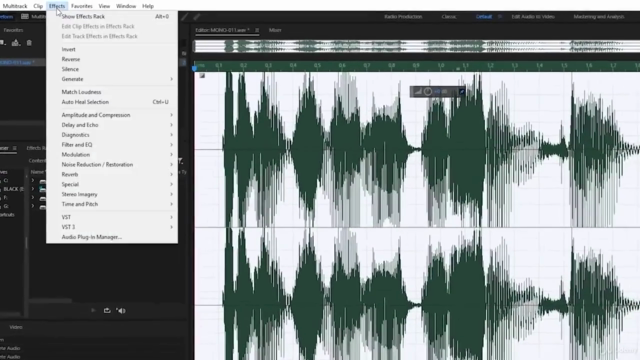This screenshot has height=360, width=640.
Task: Expand the C: drive tree arrow
Action: (33, 180)
